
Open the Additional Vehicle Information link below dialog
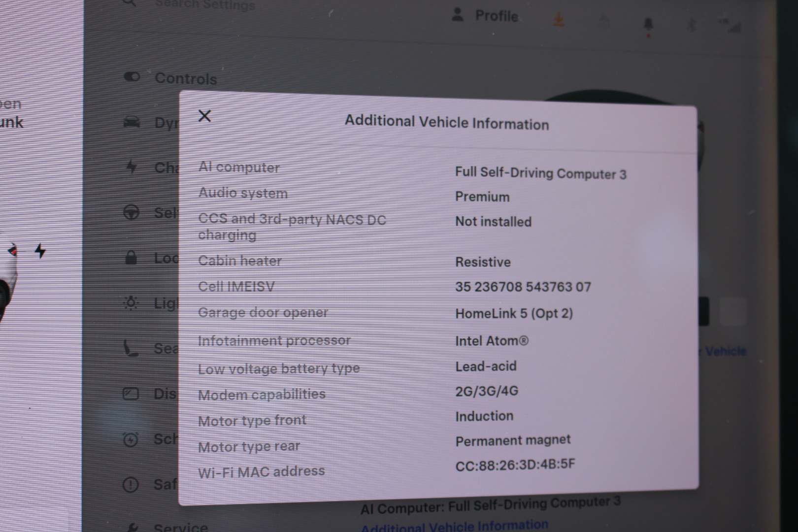pyautogui.click(x=454, y=526)
